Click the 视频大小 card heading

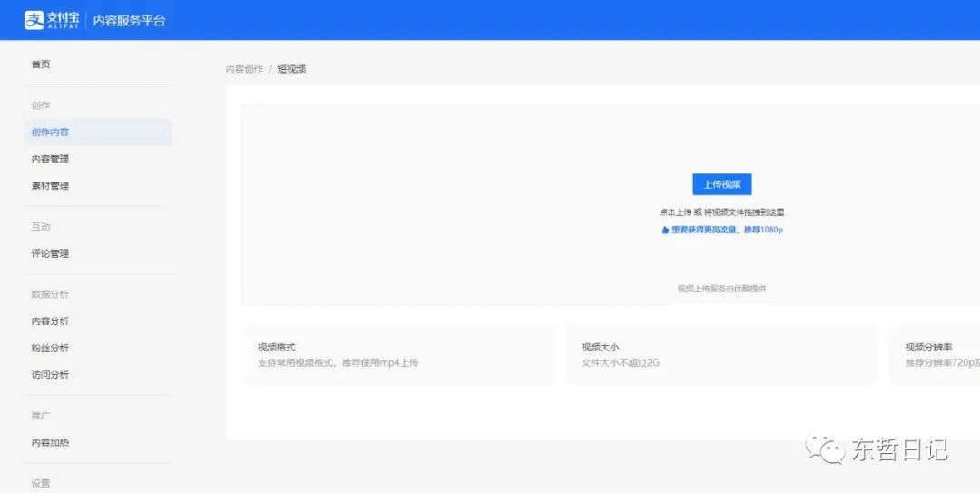600,347
